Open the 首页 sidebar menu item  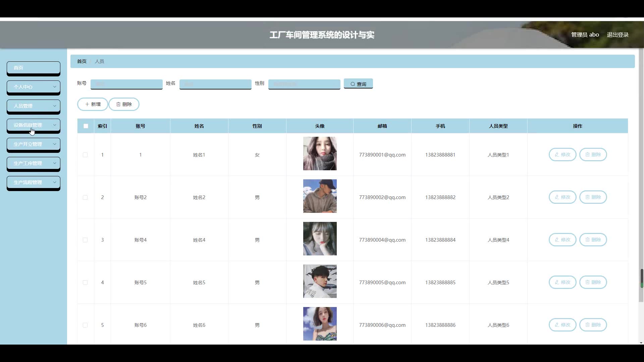click(x=34, y=68)
